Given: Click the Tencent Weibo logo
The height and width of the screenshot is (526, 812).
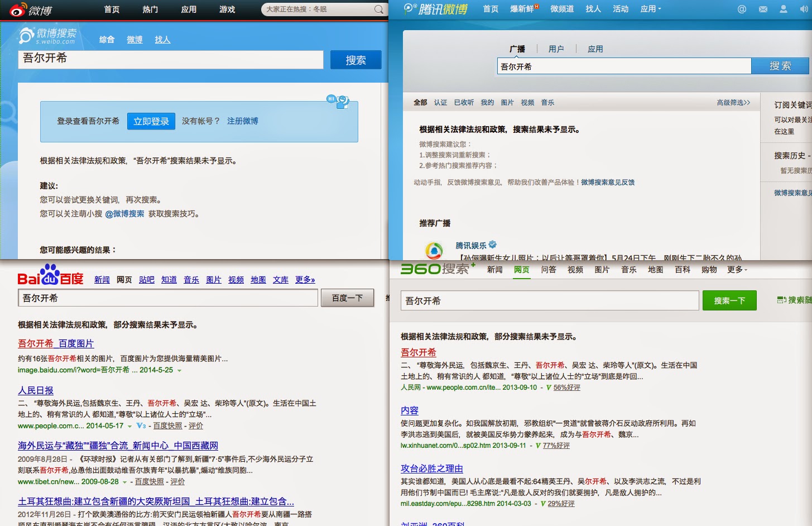Looking at the screenshot, I should coord(436,9).
